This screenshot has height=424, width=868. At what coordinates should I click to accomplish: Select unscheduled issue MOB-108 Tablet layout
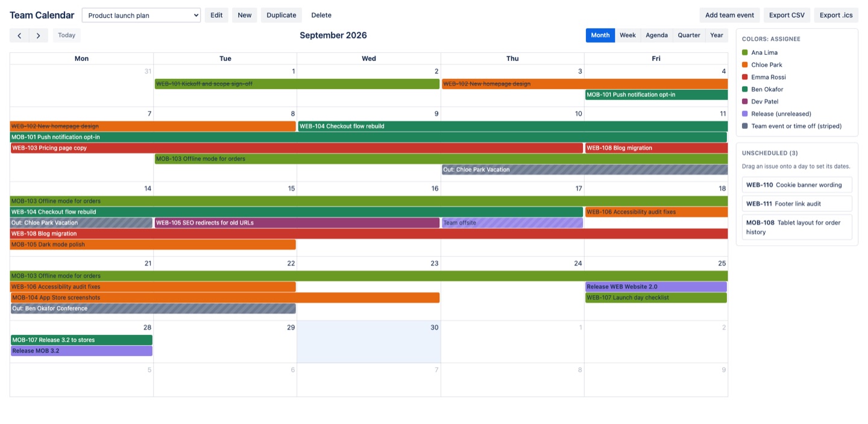point(797,227)
